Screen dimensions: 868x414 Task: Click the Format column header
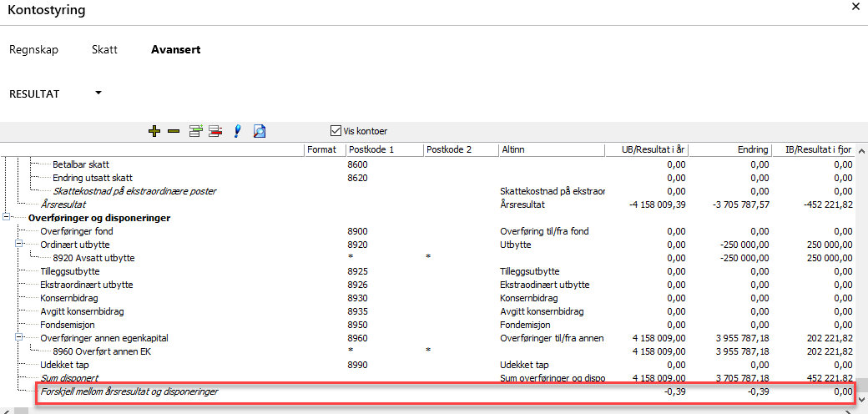coord(325,149)
